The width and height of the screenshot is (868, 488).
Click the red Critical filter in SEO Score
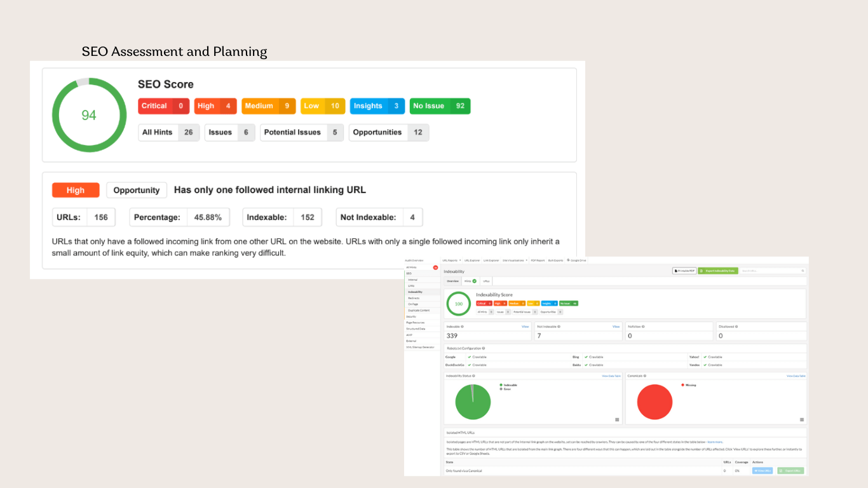[163, 106]
